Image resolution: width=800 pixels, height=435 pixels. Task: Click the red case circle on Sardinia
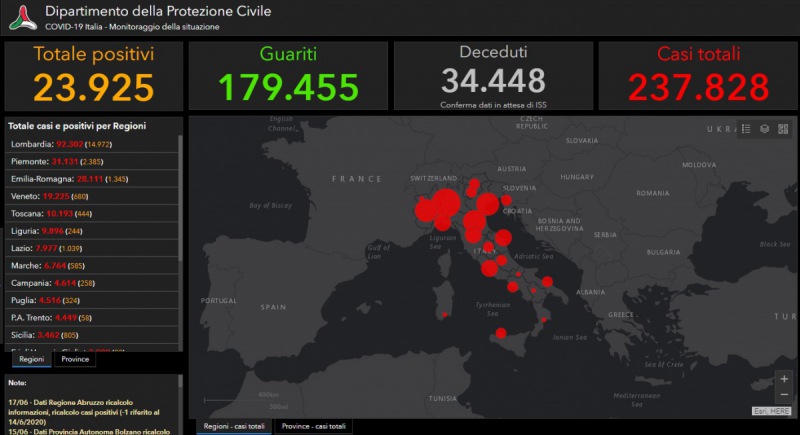[x=444, y=316]
